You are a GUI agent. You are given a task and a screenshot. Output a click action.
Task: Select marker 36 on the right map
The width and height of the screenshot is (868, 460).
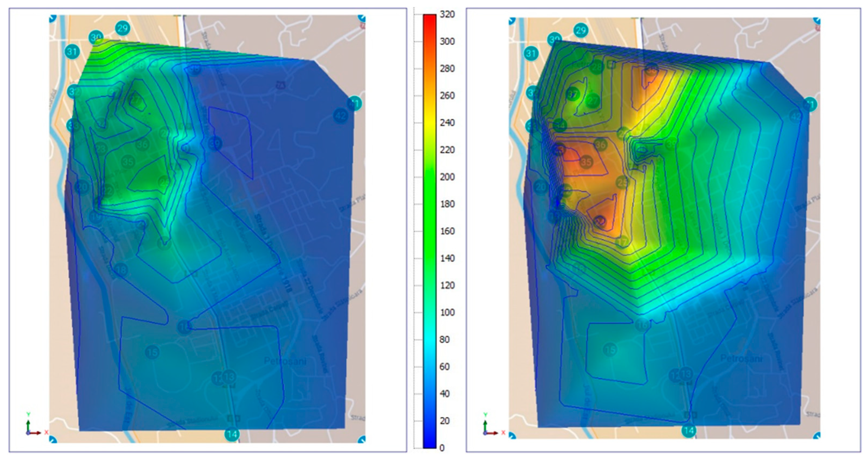click(600, 145)
